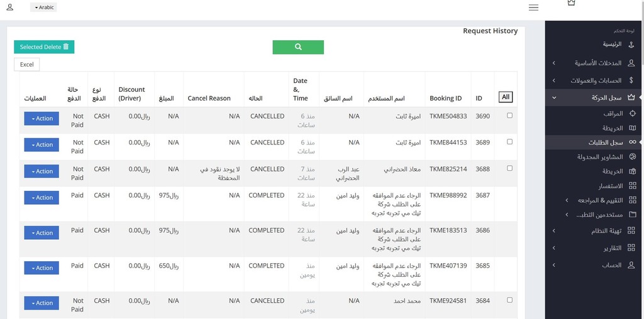Click the grid icon beside التقارير
The image size is (644, 319).
click(631, 248)
